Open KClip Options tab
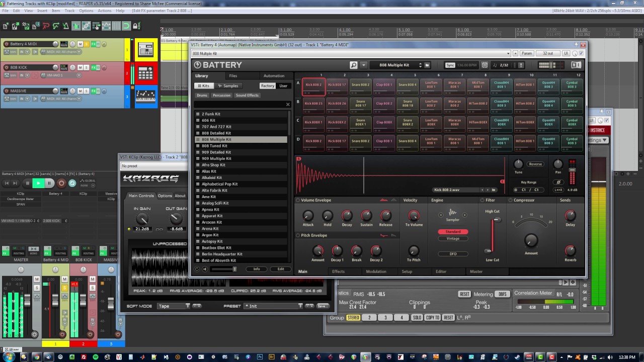The image size is (644, 362). tap(165, 196)
